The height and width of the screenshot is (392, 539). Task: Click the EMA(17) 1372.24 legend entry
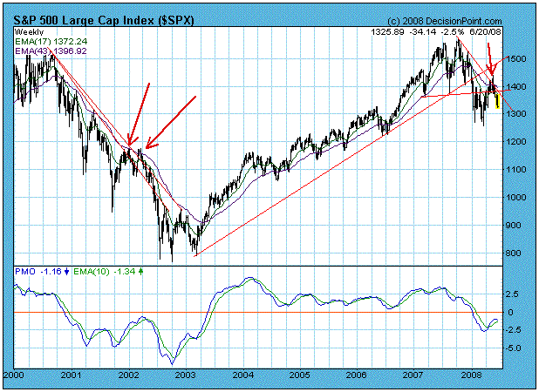[x=51, y=42]
